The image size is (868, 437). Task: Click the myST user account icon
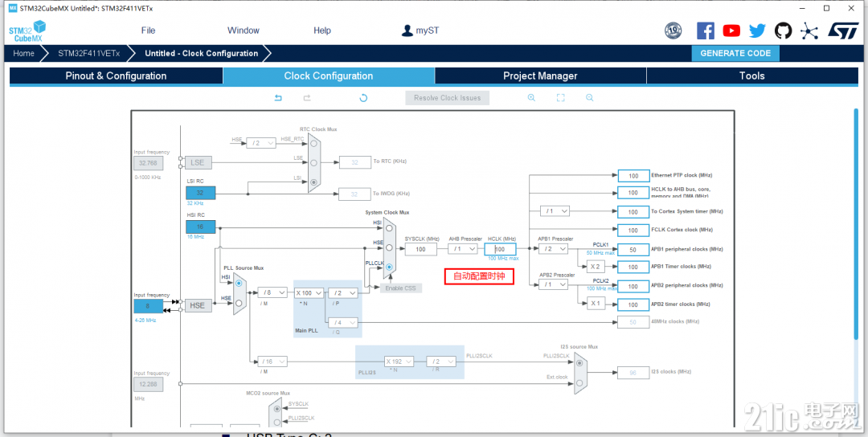[407, 31]
